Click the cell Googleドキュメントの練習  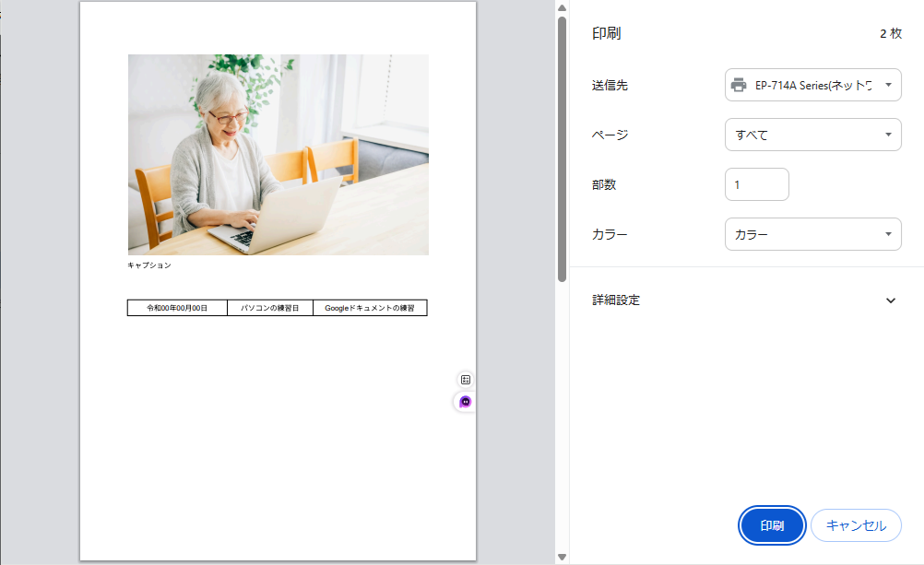pos(370,307)
